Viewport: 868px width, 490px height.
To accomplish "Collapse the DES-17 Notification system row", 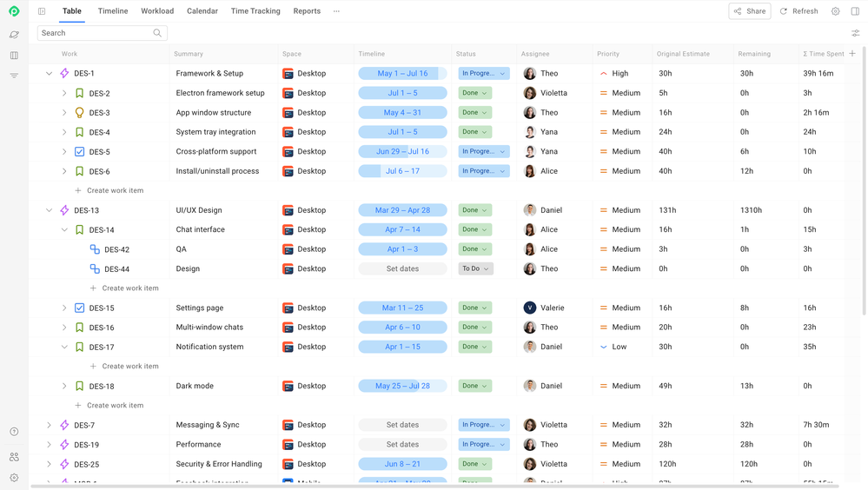I will [64, 348].
